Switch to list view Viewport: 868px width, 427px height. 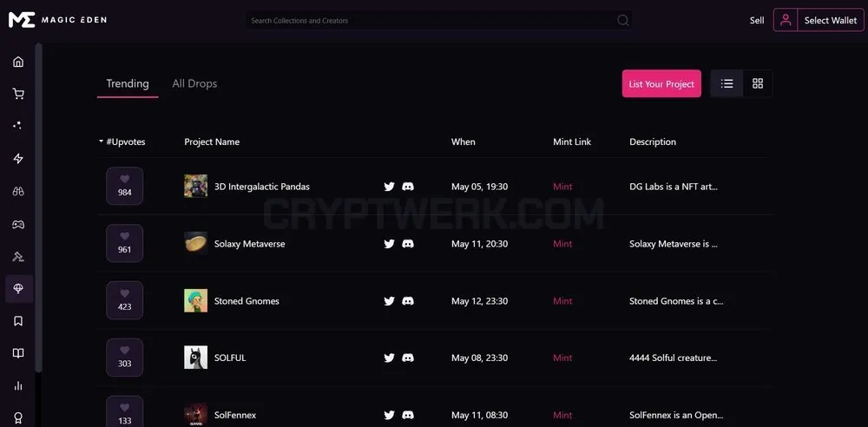click(727, 83)
